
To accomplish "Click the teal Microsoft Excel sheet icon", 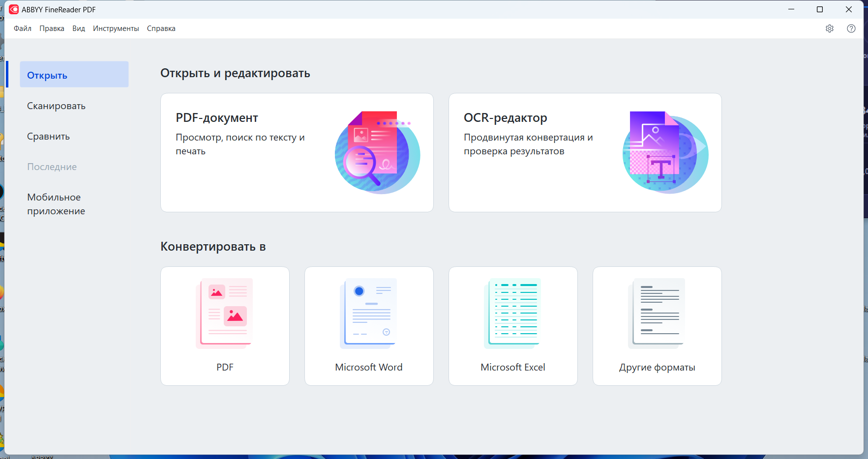I will (x=513, y=313).
